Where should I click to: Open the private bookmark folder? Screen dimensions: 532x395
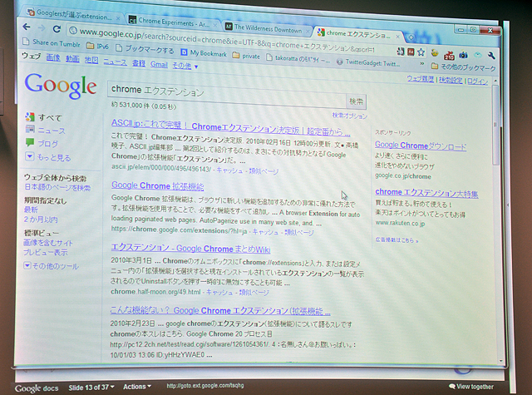click(246, 56)
